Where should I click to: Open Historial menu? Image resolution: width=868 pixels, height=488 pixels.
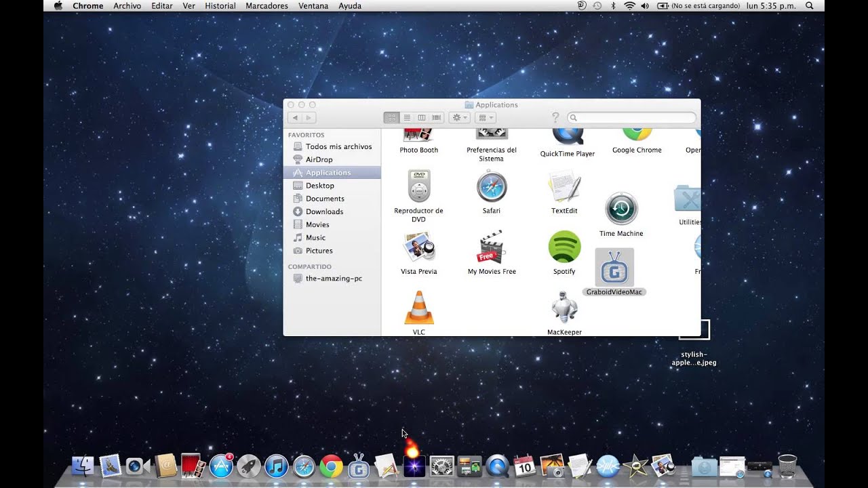(220, 5)
